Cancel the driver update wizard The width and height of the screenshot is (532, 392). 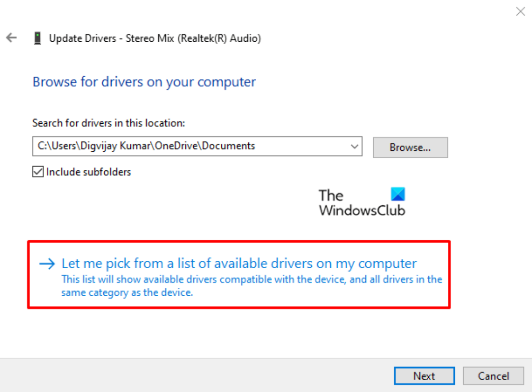(493, 376)
